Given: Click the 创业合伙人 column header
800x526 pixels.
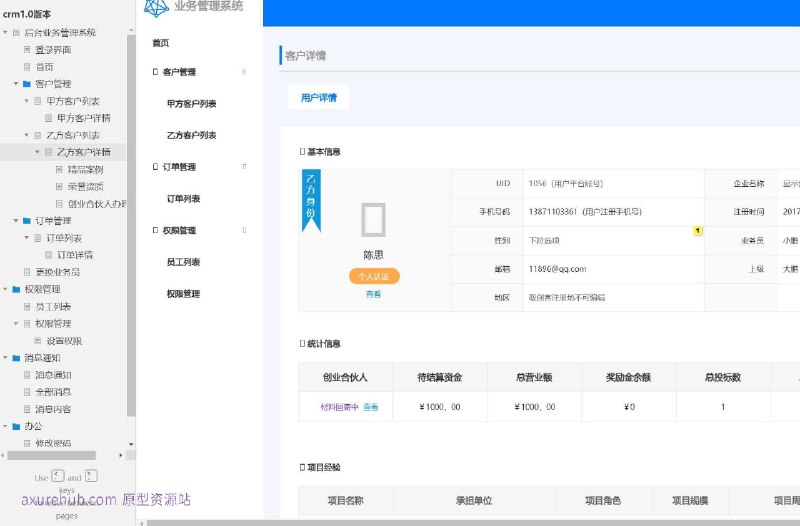Looking at the screenshot, I should (345, 377).
